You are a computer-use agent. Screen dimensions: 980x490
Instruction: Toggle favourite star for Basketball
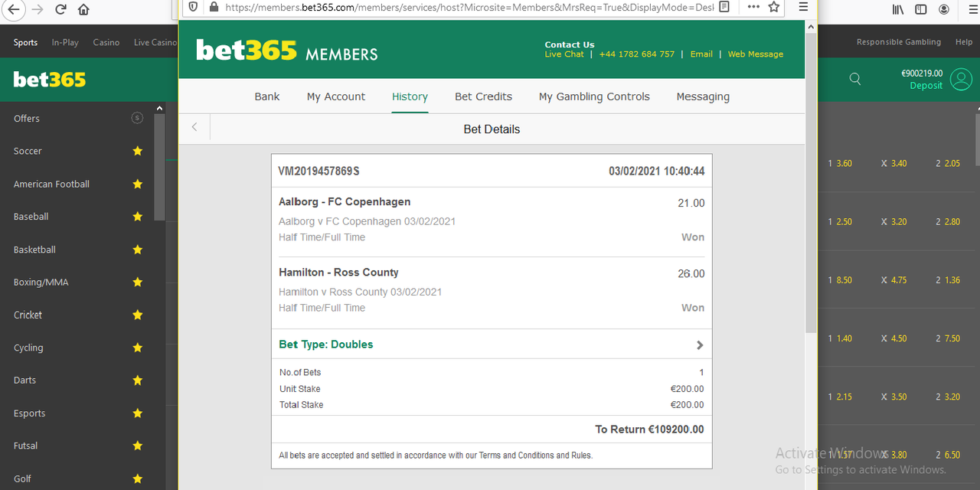click(138, 250)
